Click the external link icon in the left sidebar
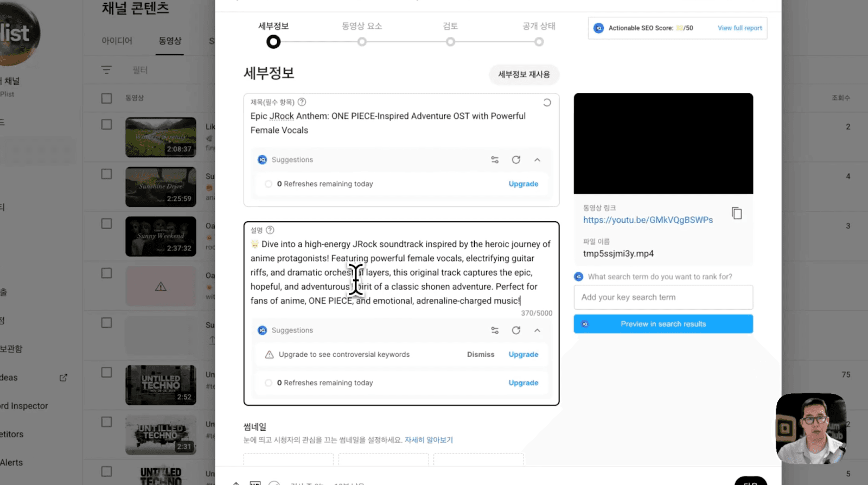This screenshot has width=868, height=485. pyautogui.click(x=63, y=378)
